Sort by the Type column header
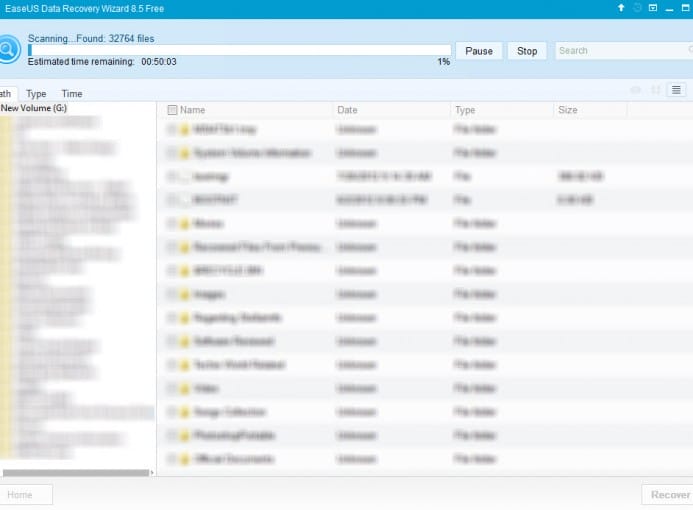Image resolution: width=693 pixels, height=510 pixels. [465, 110]
